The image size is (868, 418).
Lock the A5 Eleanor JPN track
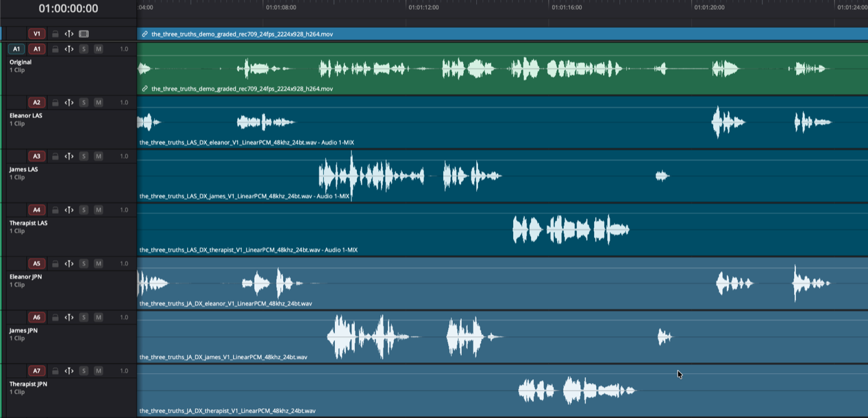click(55, 264)
